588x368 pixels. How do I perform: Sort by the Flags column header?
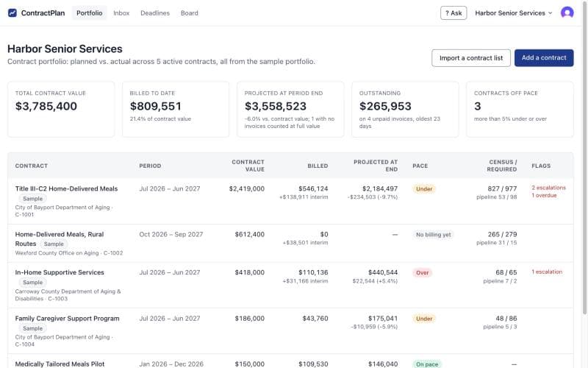541,166
